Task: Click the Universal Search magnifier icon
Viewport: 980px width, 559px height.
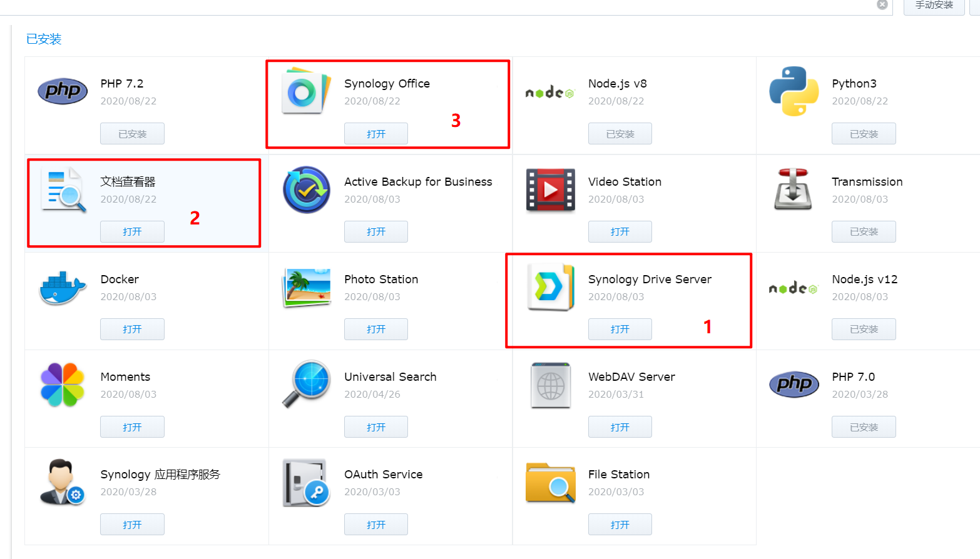Action: coord(306,384)
